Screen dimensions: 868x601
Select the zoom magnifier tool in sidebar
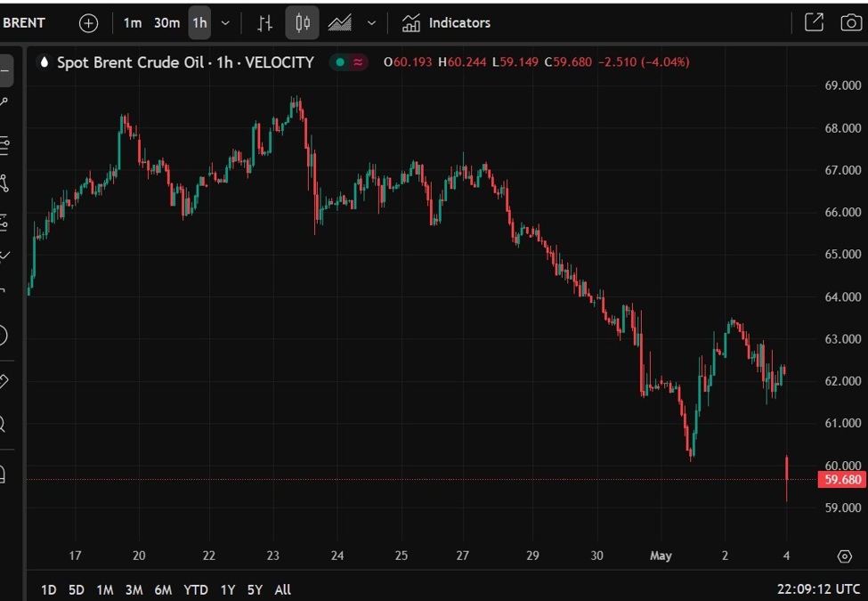(3, 425)
